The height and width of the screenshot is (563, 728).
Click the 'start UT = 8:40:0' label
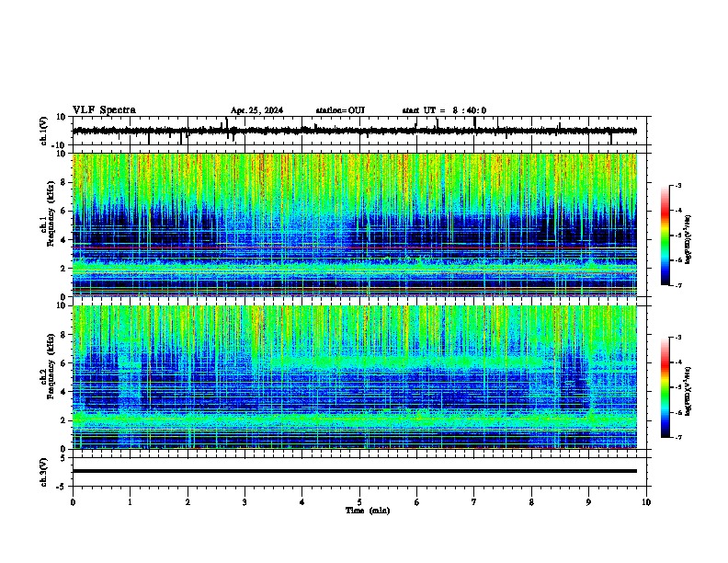click(444, 110)
